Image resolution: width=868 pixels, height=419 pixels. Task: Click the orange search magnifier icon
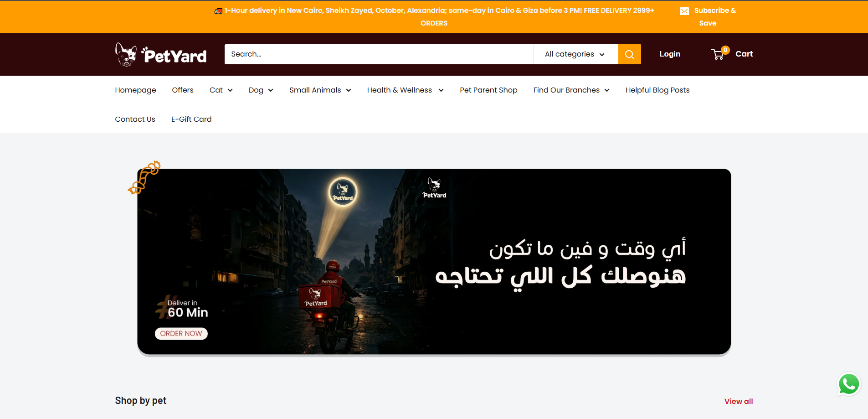coord(629,54)
